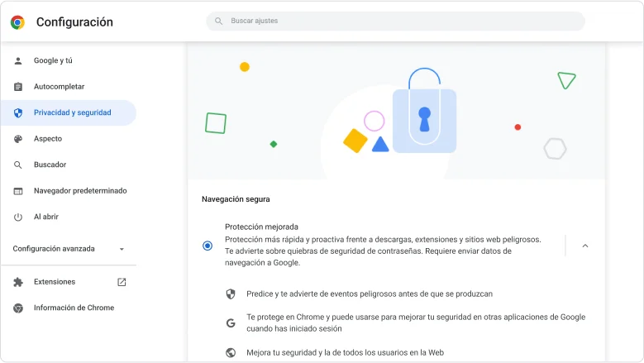The width and height of the screenshot is (644, 363).
Task: Click the Navegación segura heading
Action: 236,199
